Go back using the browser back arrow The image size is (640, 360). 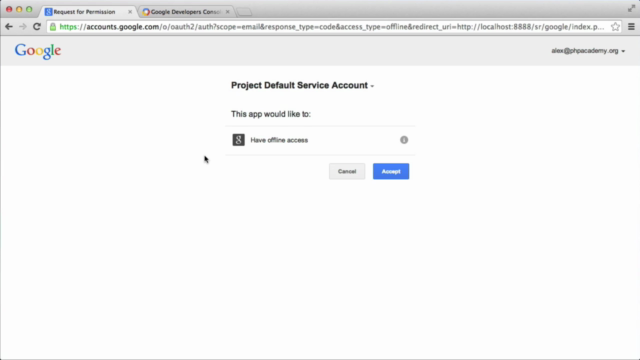point(9,27)
